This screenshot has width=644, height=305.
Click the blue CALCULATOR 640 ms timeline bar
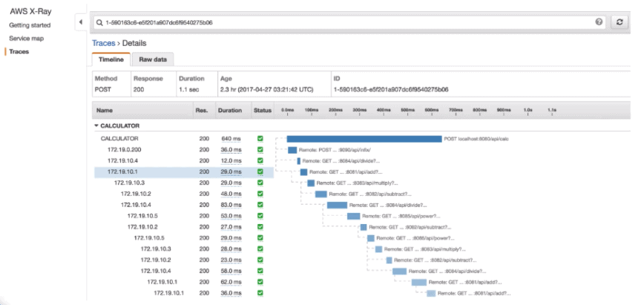click(364, 139)
